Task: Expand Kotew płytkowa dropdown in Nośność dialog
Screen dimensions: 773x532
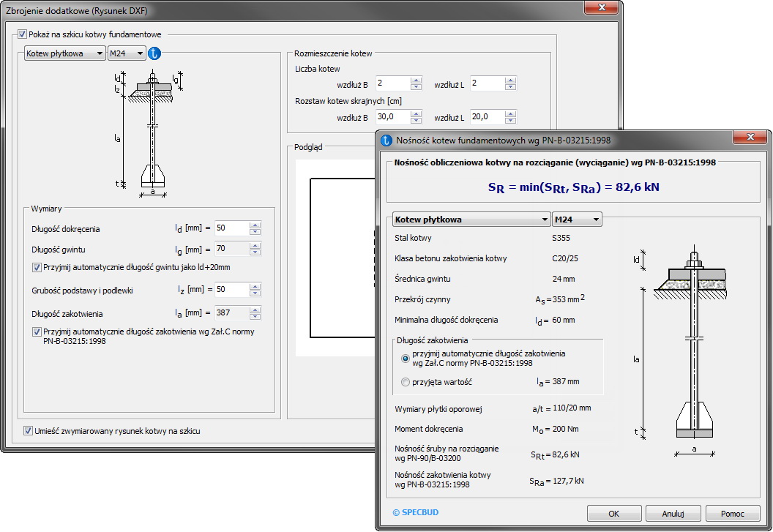Action: tap(471, 220)
